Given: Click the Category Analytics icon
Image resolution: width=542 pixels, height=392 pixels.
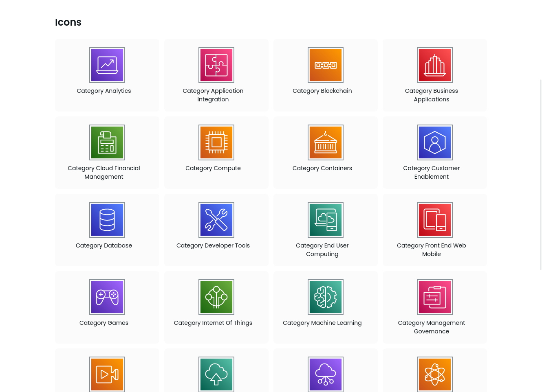Looking at the screenshot, I should [107, 65].
